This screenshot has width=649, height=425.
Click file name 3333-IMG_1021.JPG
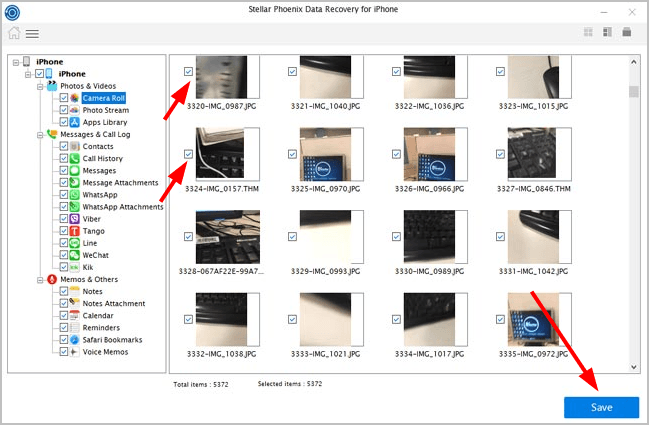click(x=325, y=354)
